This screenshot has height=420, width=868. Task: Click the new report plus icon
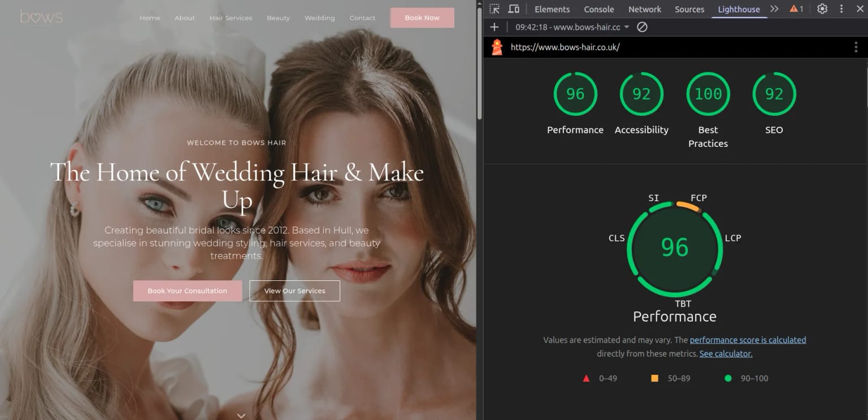494,27
